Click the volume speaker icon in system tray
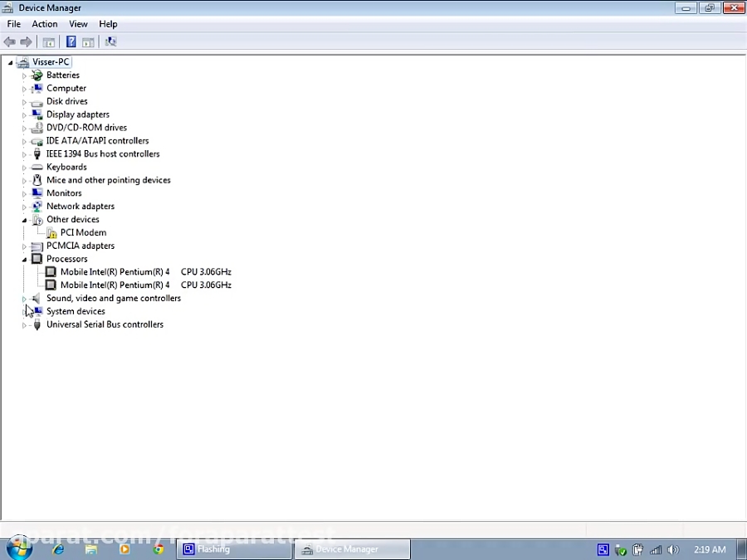Screen dimensions: 747x560 tap(673, 549)
